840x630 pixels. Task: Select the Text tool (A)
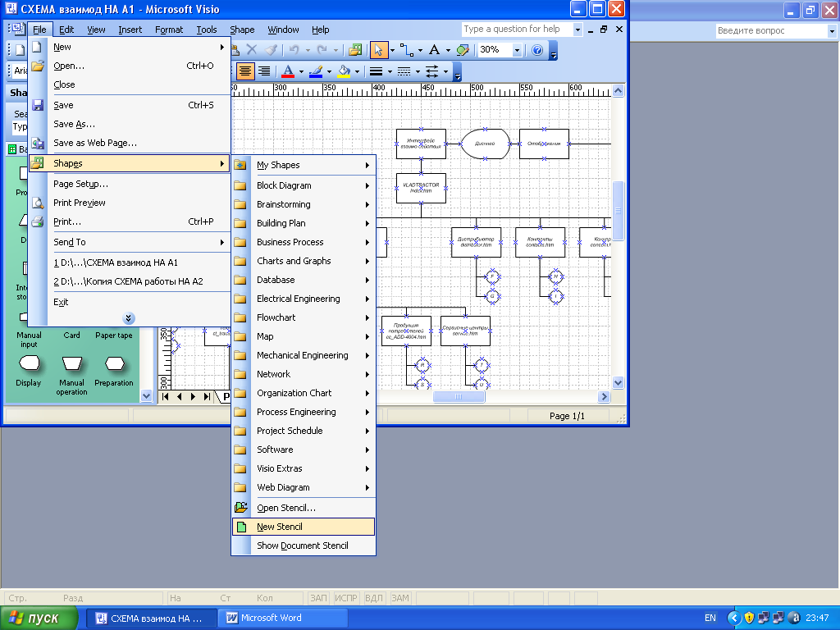[x=435, y=50]
